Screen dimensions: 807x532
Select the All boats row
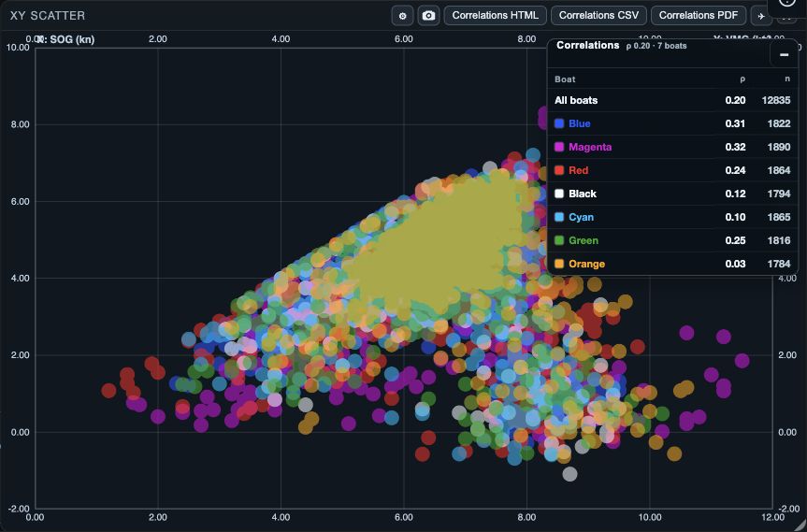(672, 100)
